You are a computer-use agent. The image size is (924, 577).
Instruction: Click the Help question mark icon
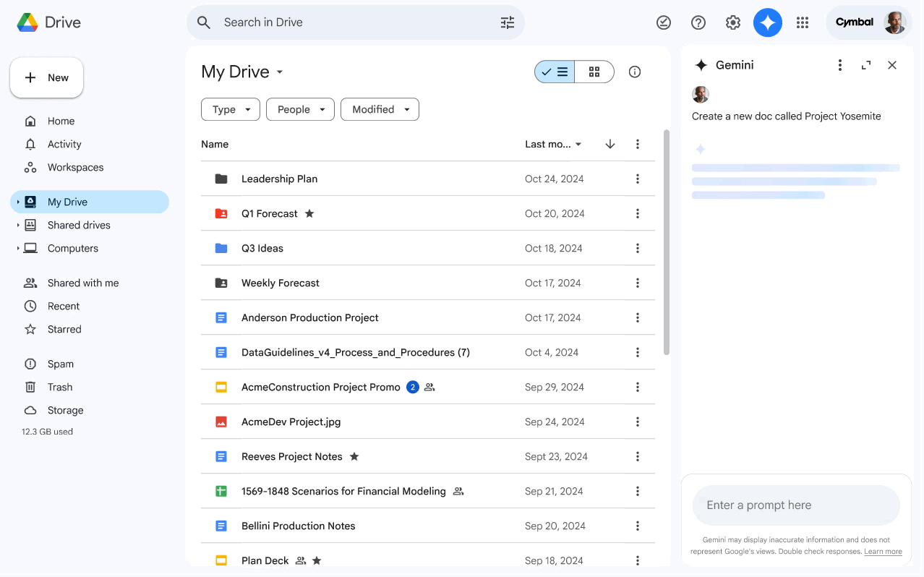tap(698, 22)
